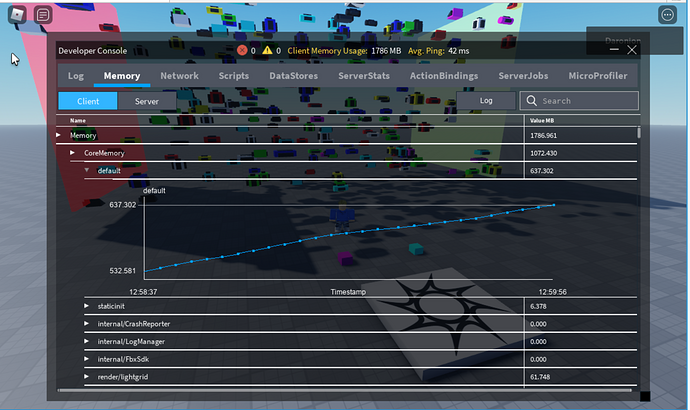Select the internal/LogManager label
This screenshot has width=690, height=410.
click(131, 341)
